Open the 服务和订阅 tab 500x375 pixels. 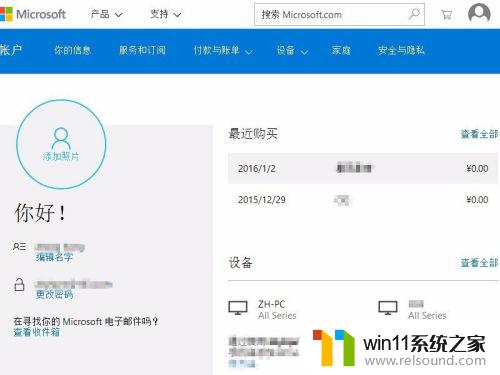click(x=142, y=50)
